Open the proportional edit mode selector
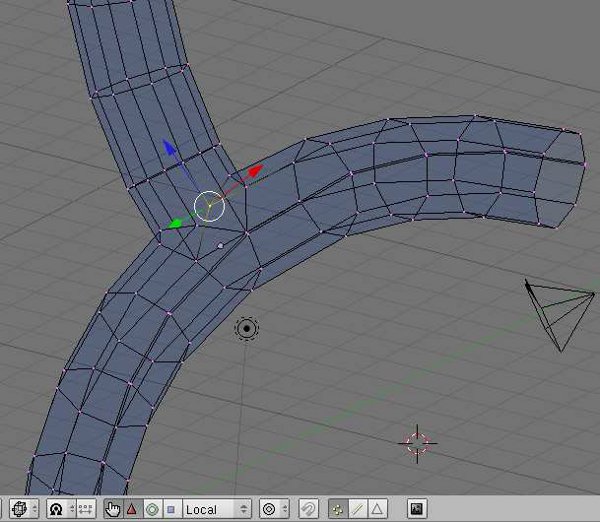 (274, 509)
